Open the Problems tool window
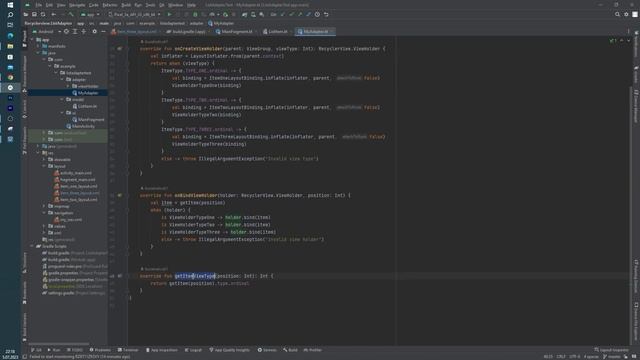The height and width of the screenshot is (360, 640). click(100, 350)
